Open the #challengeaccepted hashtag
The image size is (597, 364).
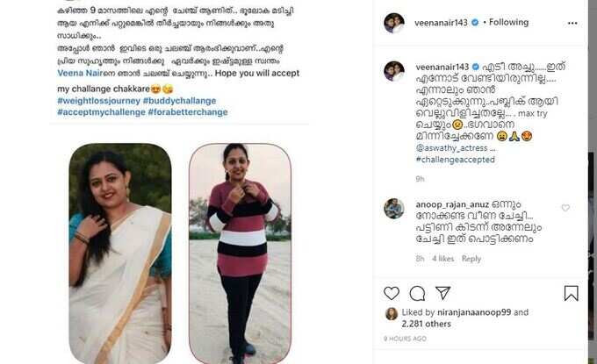(456, 160)
